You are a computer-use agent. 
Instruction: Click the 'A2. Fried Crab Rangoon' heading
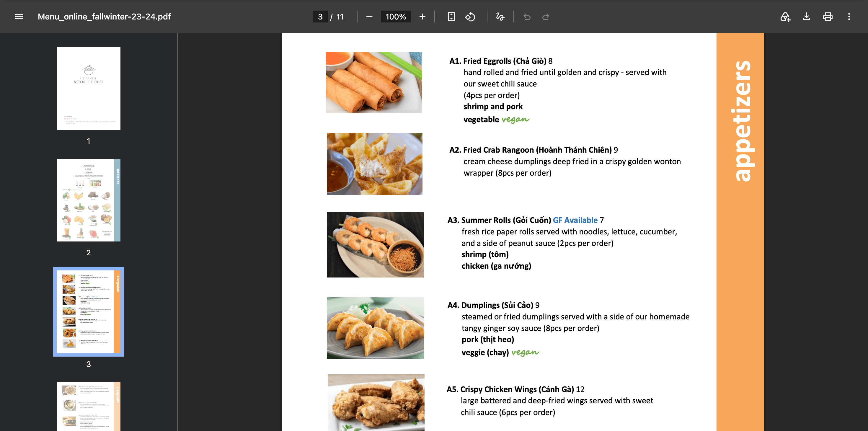coord(530,150)
